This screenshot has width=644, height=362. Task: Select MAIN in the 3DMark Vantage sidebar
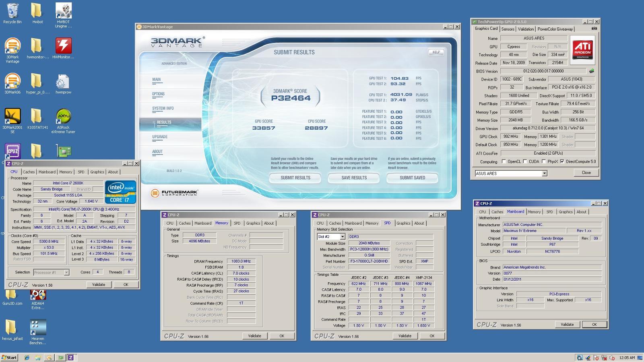coord(156,79)
